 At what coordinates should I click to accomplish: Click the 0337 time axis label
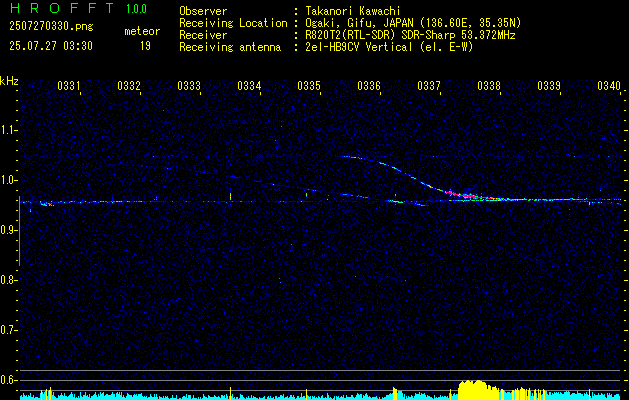[429, 85]
